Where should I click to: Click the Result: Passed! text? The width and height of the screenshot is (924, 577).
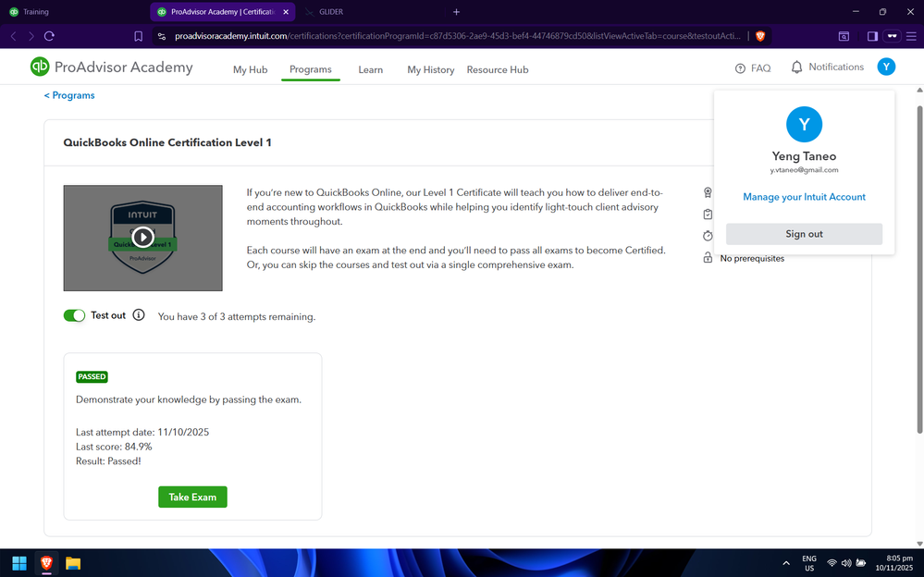pos(108,460)
